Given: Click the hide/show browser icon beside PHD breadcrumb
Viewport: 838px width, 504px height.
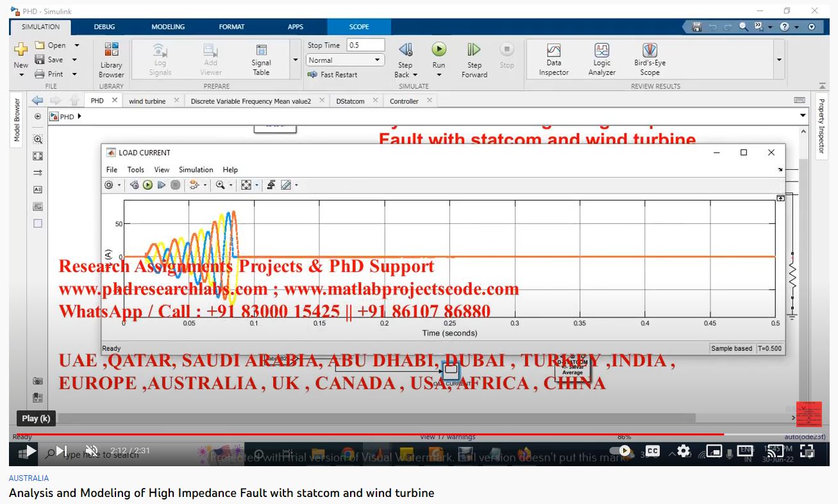Looking at the screenshot, I should [x=37, y=116].
